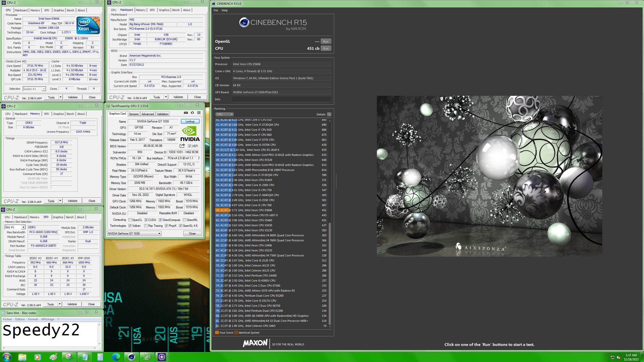
Task: Toggle the Ray Tracing checkbox
Action: click(146, 226)
